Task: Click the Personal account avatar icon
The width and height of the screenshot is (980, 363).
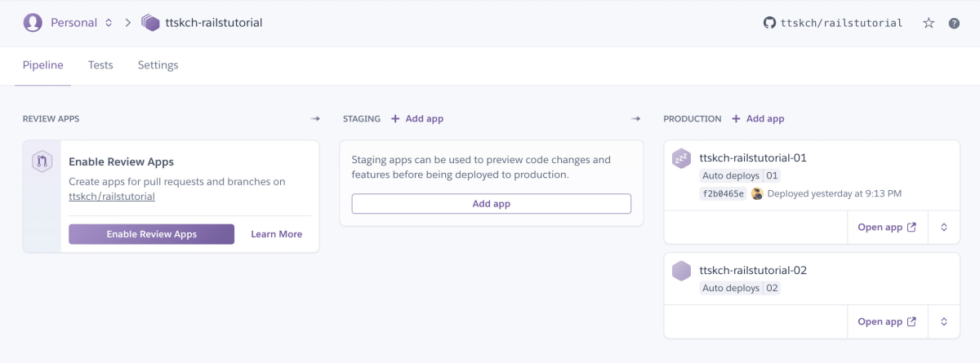Action: (33, 23)
